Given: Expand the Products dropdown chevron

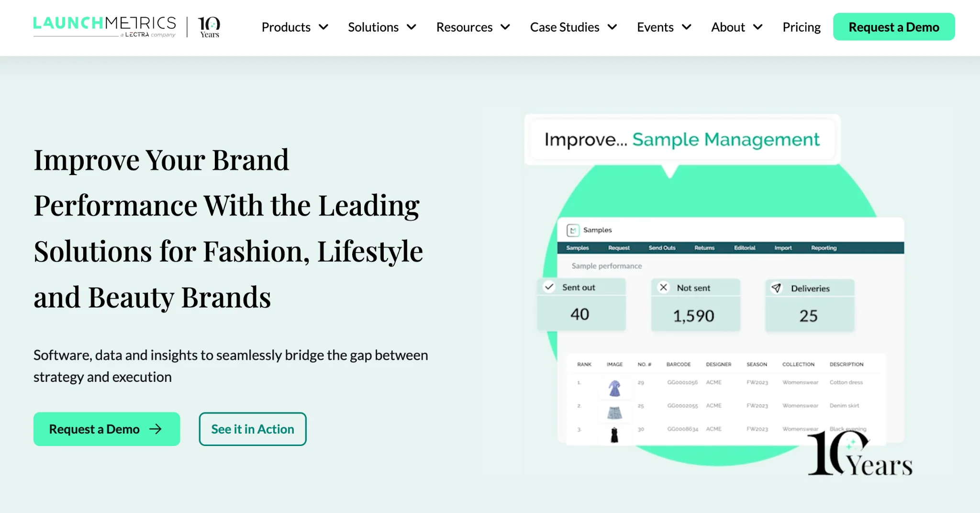Looking at the screenshot, I should 323,27.
